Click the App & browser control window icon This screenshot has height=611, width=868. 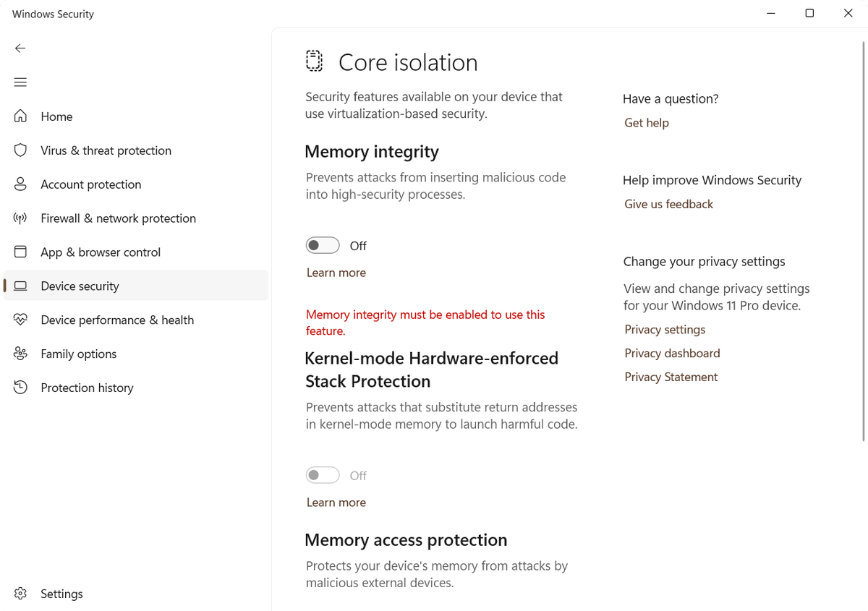pos(20,252)
